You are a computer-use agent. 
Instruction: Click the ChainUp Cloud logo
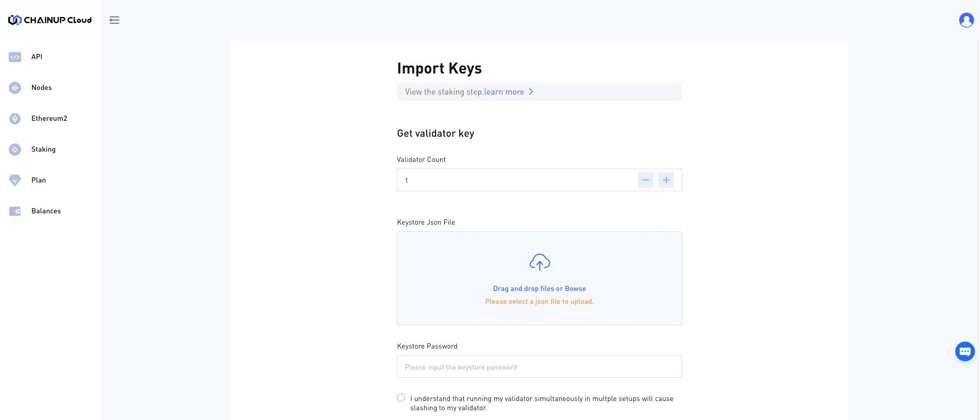tap(50, 20)
